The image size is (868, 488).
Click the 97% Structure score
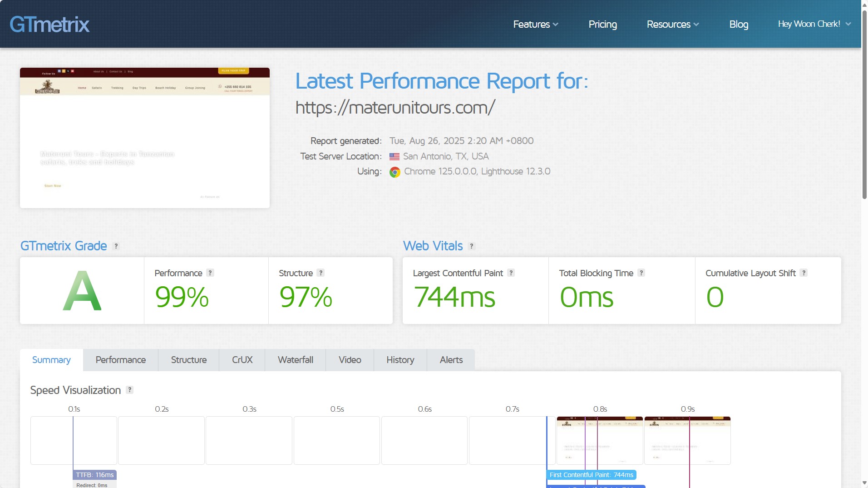(306, 297)
